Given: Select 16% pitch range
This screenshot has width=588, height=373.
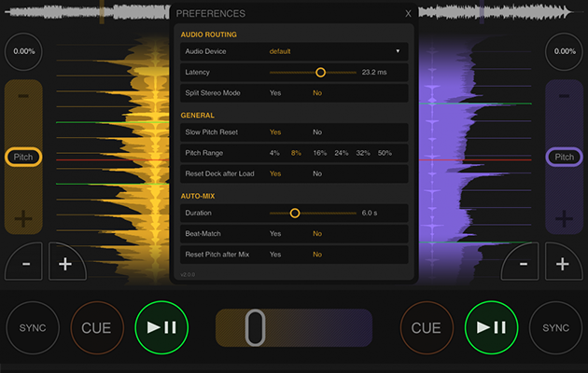Looking at the screenshot, I should click(x=320, y=153).
